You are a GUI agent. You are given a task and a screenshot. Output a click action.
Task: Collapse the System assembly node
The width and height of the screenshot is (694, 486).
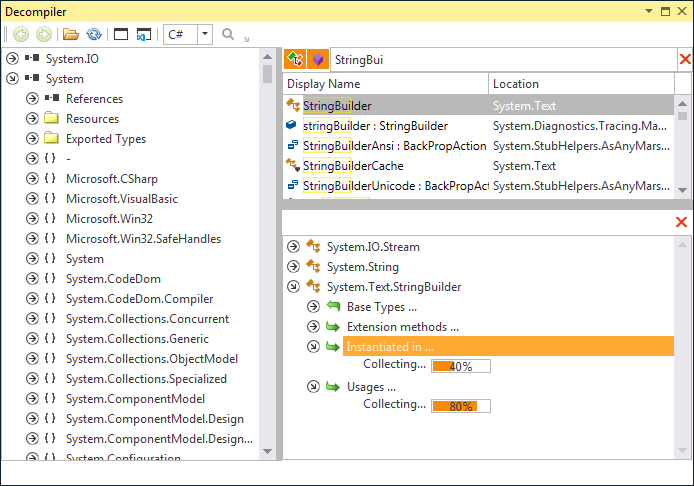[13, 79]
